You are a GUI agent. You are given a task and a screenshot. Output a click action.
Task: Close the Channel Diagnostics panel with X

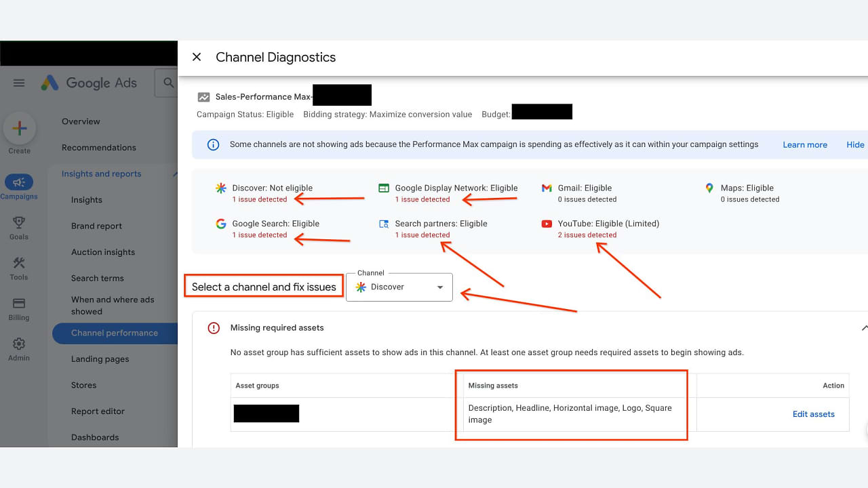click(197, 57)
